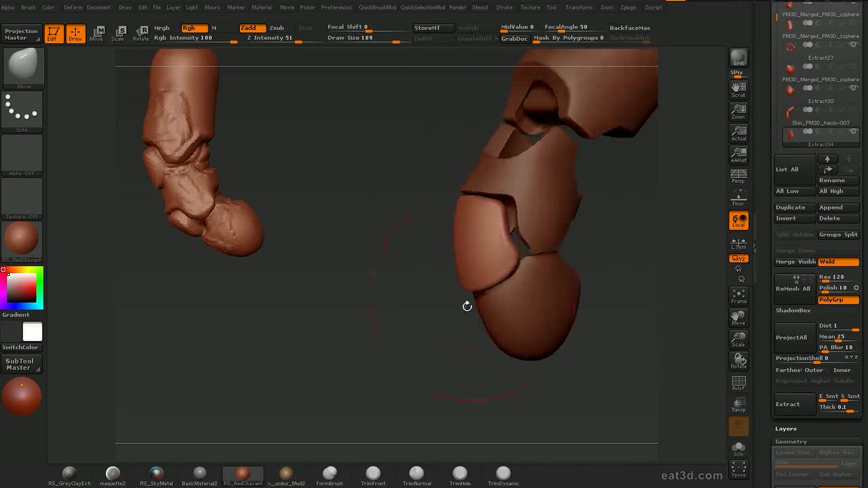Open the Brush menu
Viewport: 868px width, 488px height.
coord(28,7)
